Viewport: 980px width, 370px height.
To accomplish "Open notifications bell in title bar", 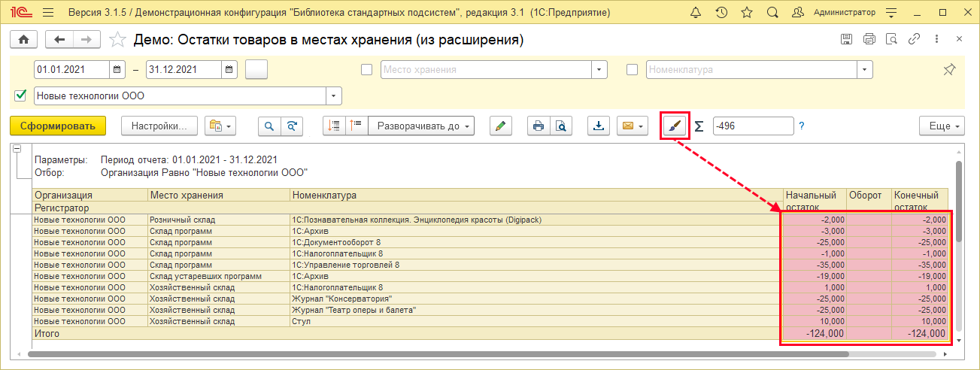I will point(696,13).
